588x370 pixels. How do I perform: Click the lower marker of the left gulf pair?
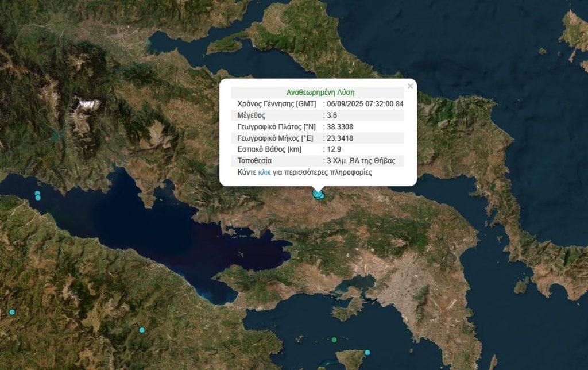pos(38,198)
